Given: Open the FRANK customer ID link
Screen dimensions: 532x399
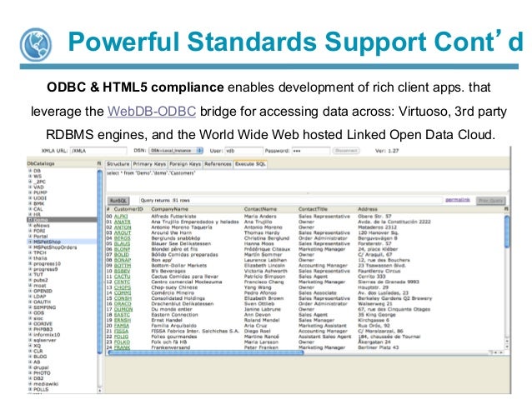Looking at the screenshot, I should 122,347.
